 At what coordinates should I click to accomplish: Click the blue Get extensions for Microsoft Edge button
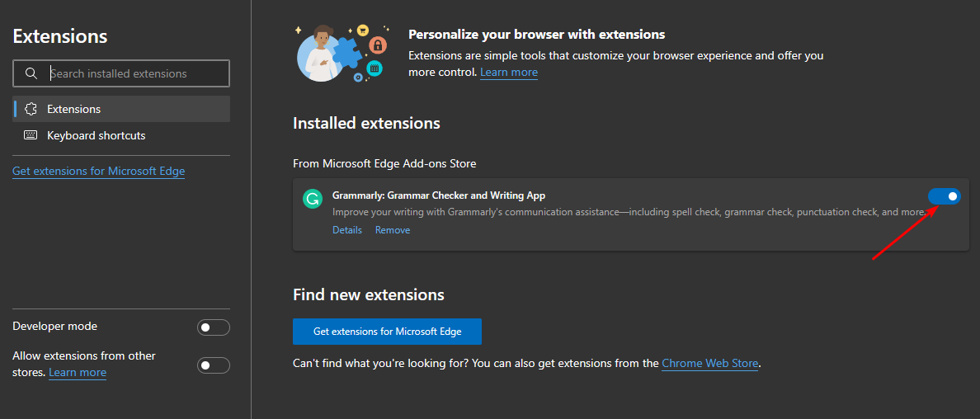(x=387, y=332)
